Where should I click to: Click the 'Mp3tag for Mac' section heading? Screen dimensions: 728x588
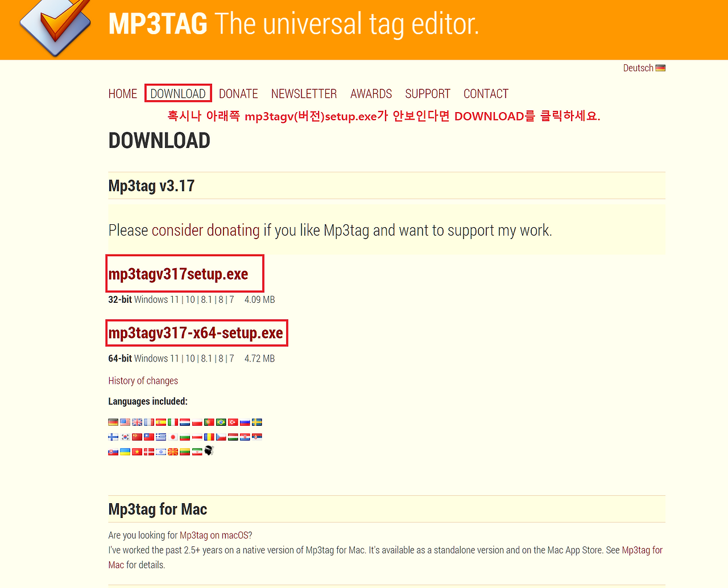click(158, 509)
